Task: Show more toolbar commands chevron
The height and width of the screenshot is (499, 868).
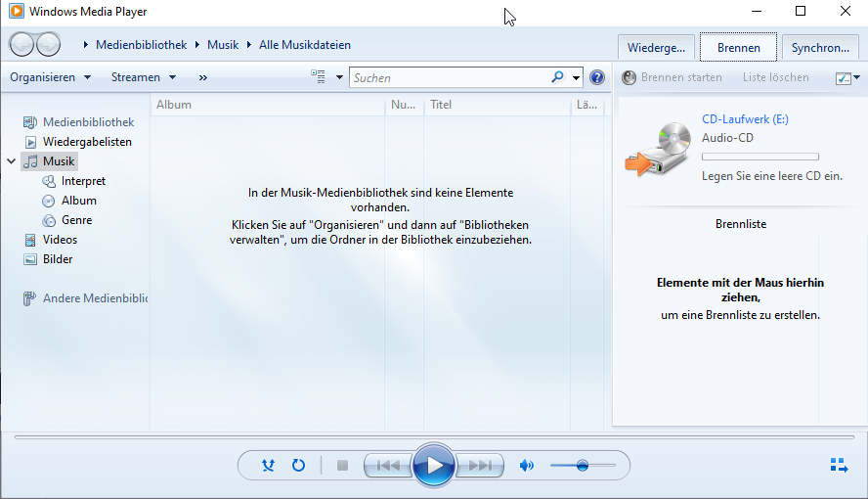Action: click(x=203, y=77)
